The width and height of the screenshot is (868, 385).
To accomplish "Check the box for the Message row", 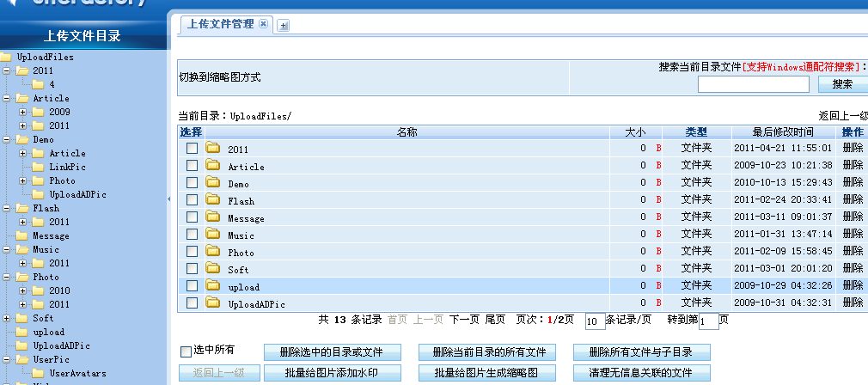I will point(193,217).
